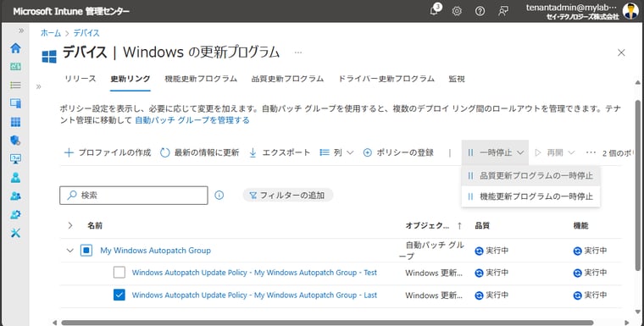The image size is (644, 326).
Task: Open All services list icon in the sidebar
Action: coord(15,85)
